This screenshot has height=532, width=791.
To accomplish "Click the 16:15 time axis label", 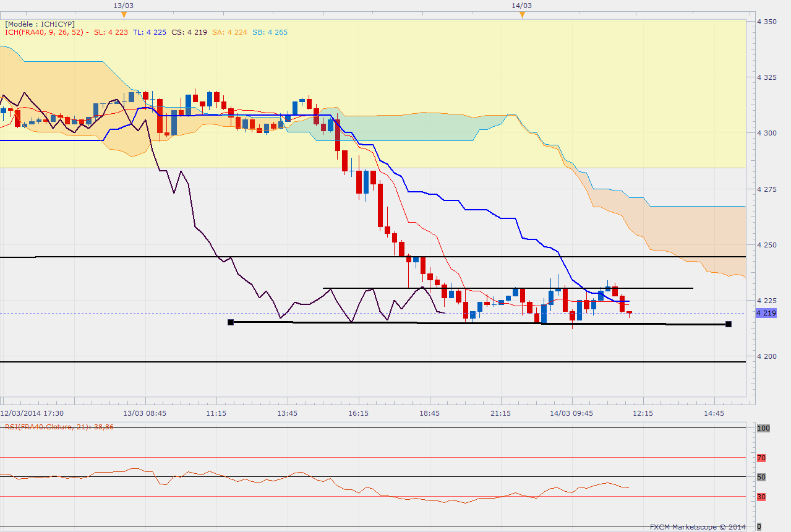I will (x=359, y=413).
